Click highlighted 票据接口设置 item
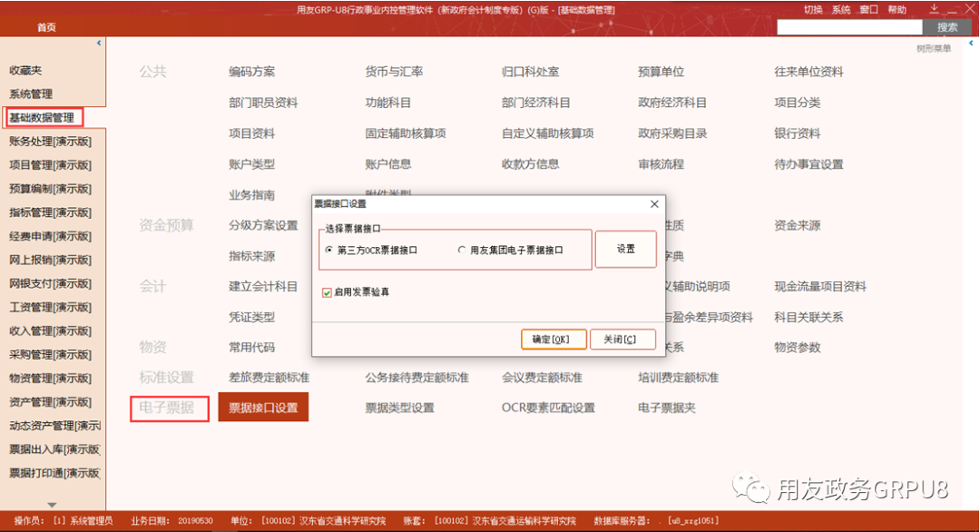The image size is (980, 532). pos(263,408)
